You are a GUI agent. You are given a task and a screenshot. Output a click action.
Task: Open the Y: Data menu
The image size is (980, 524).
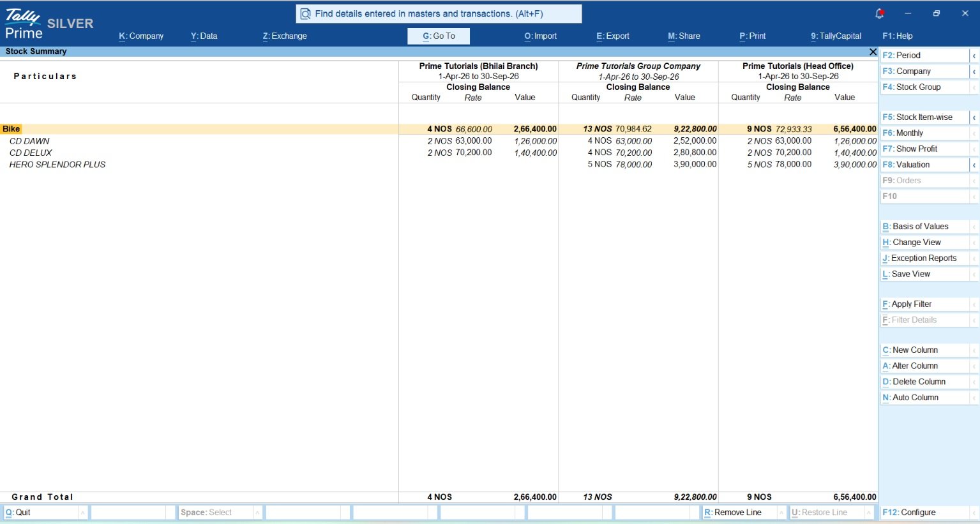coord(204,36)
